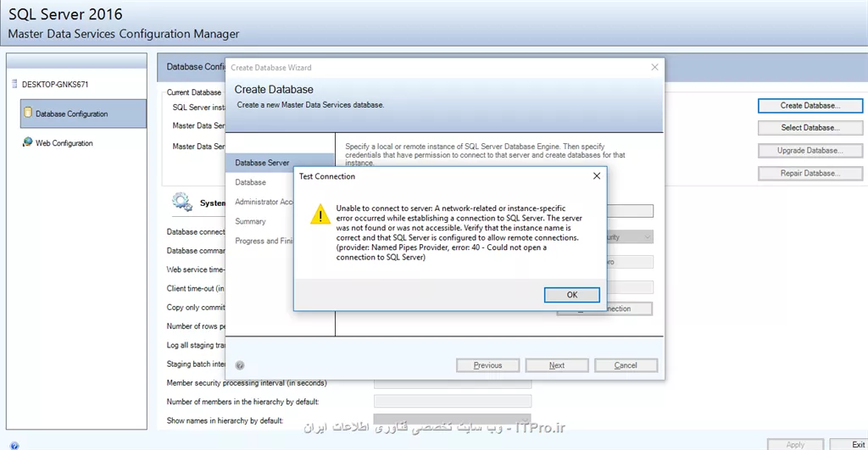868x450 pixels.
Task: Click Member security processing interval field
Action: (453, 384)
